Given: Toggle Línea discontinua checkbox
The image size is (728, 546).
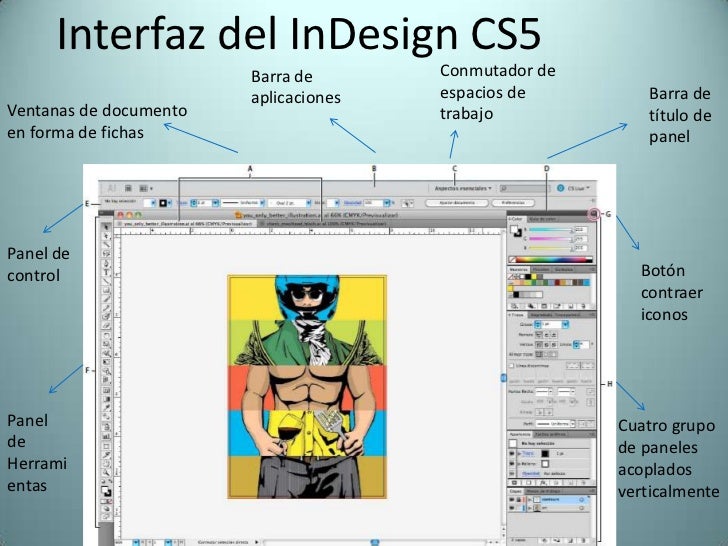Looking at the screenshot, I should click(x=511, y=366).
